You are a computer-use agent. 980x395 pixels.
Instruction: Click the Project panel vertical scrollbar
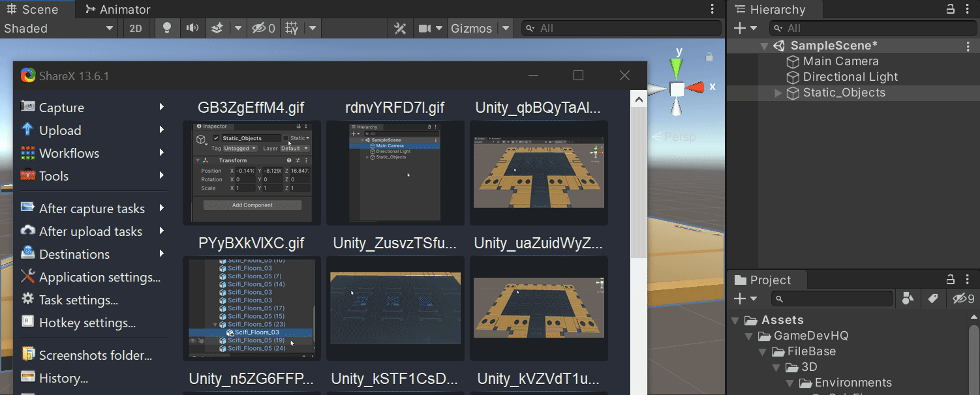pyautogui.click(x=973, y=359)
